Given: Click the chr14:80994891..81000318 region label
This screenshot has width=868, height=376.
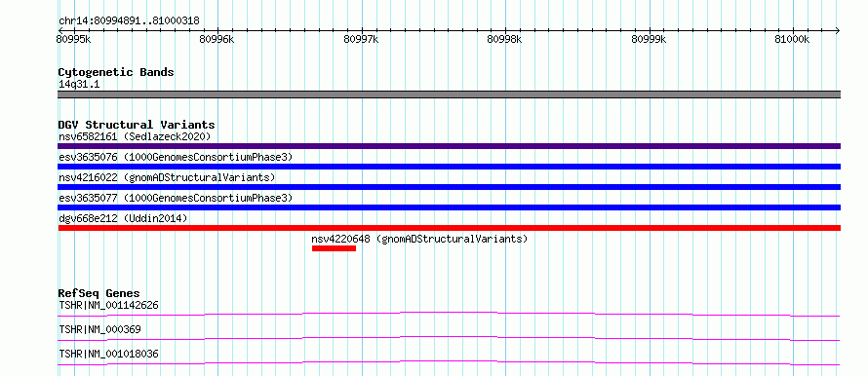Looking at the screenshot, I should 129,21.
